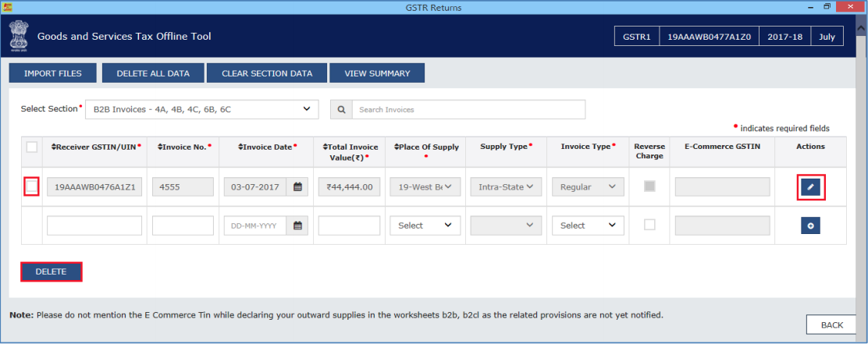Click the empty E-Commerce GSTIN field in the blank row
Screen dimensions: 868x344
coord(722,225)
